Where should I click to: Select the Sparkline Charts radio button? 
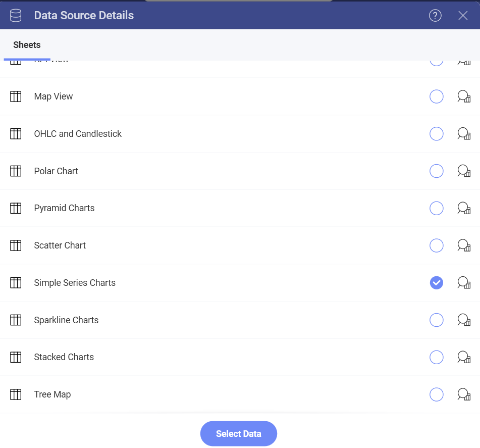tap(436, 320)
